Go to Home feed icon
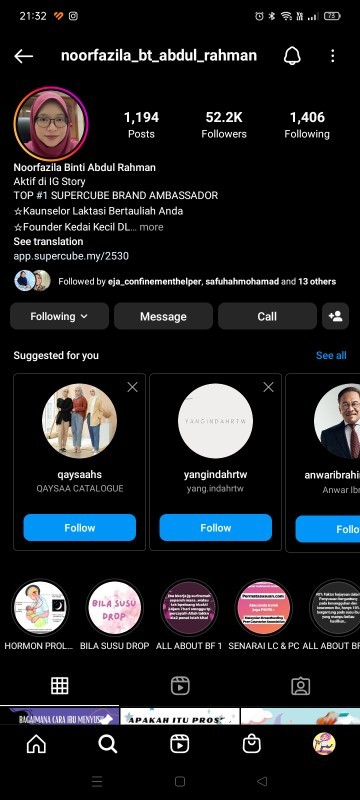Viewport: 360px width, 800px height. [36, 744]
